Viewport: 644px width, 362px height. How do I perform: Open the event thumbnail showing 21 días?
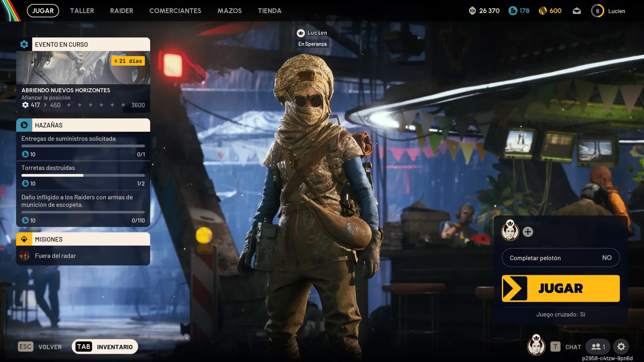(83, 68)
